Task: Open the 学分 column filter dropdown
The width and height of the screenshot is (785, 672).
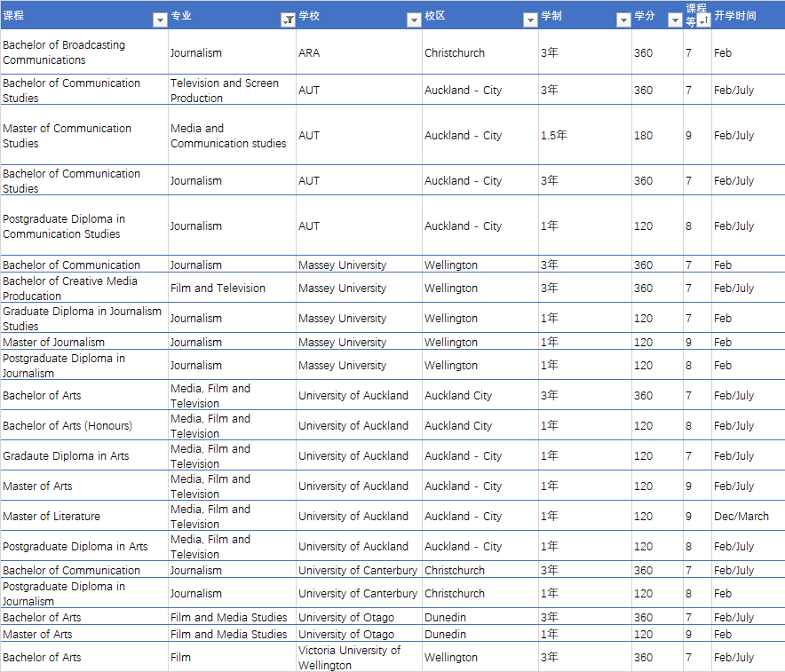Action: point(676,20)
